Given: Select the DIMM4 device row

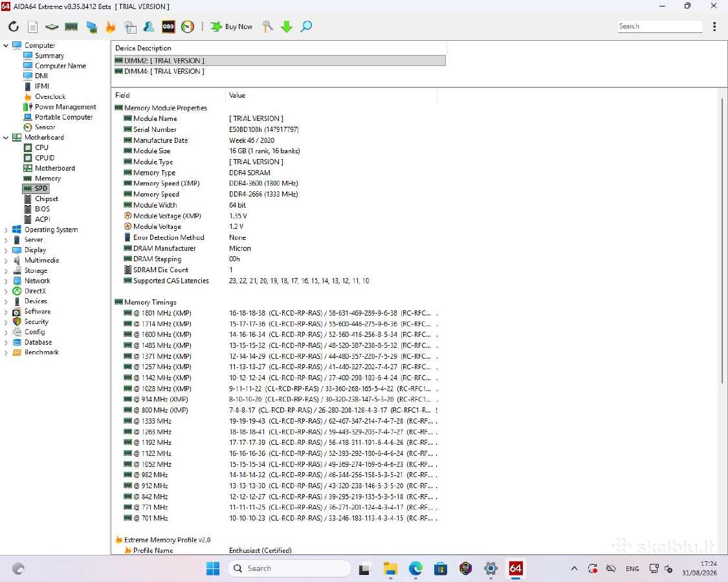Looking at the screenshot, I should tap(280, 71).
